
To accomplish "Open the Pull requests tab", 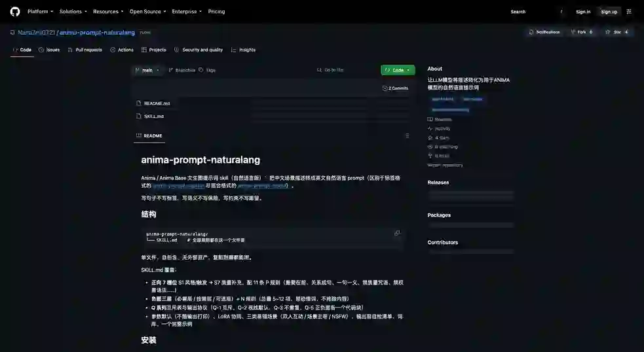I will coord(85,50).
